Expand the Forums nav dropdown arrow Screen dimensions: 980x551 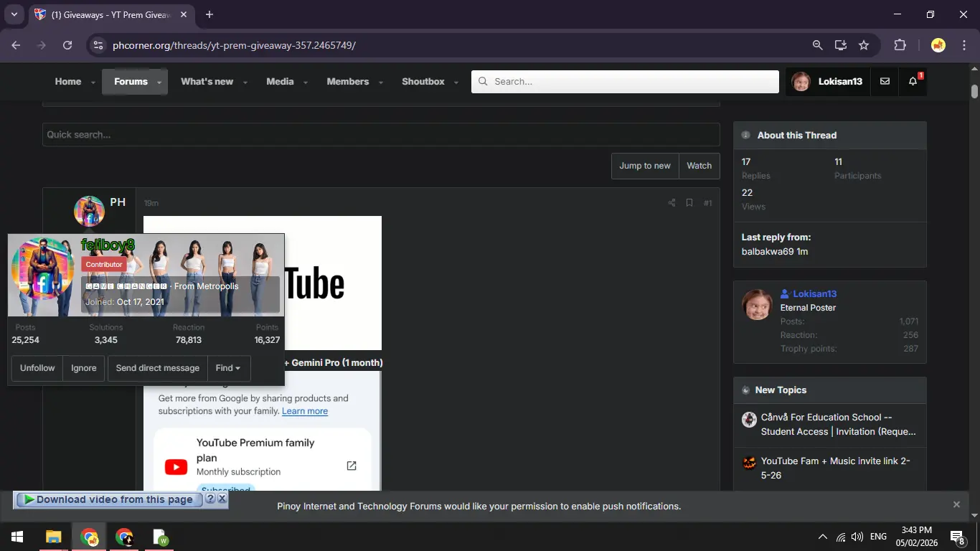coord(159,83)
